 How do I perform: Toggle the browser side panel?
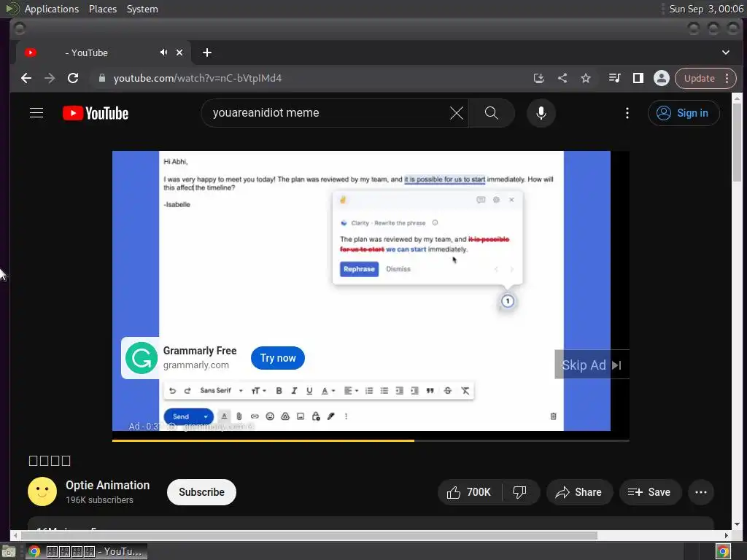click(638, 78)
